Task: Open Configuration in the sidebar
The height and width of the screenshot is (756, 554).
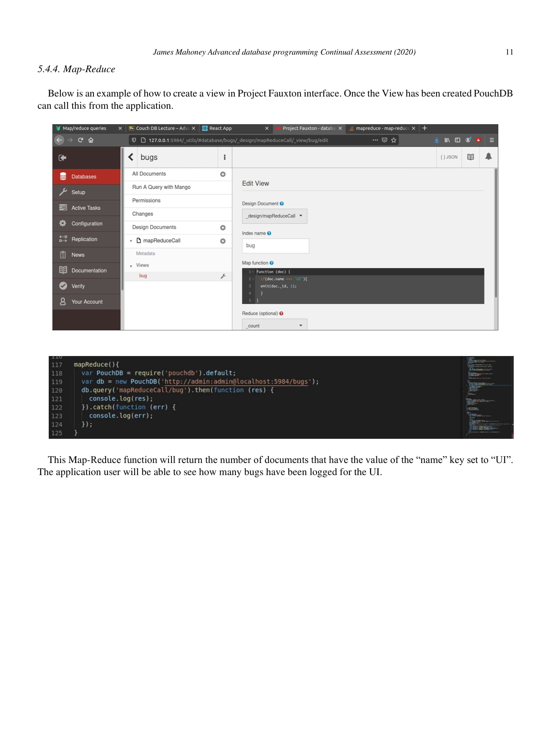Action: point(86,223)
